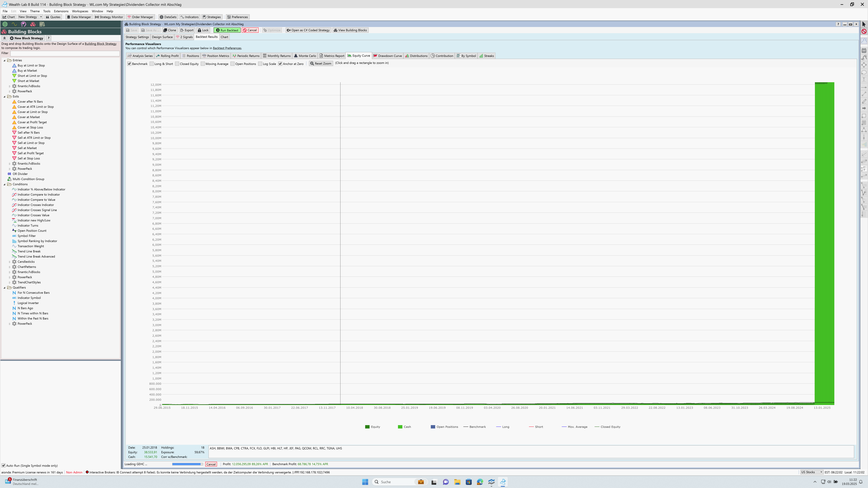Cancel loading in the status bar
Image resolution: width=868 pixels, height=488 pixels.
coord(211,464)
